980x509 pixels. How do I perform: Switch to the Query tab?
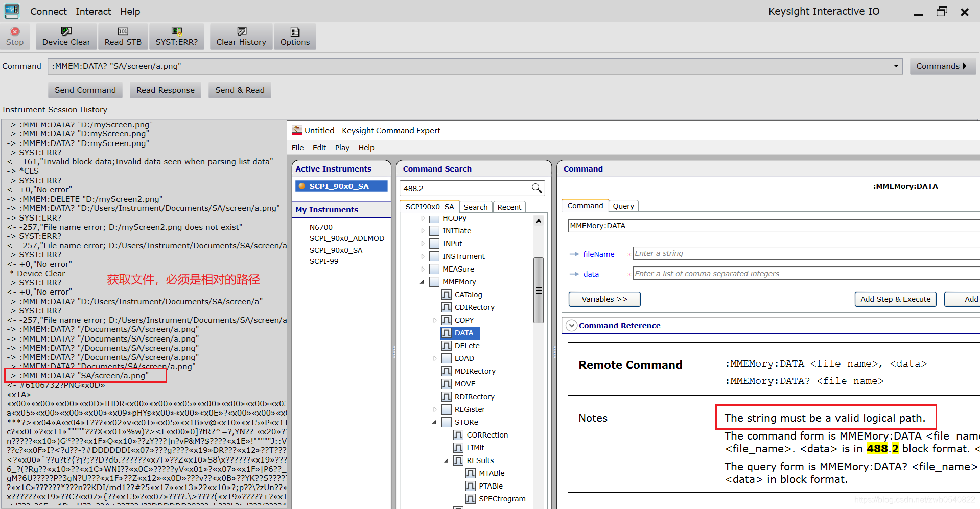pyautogui.click(x=623, y=206)
